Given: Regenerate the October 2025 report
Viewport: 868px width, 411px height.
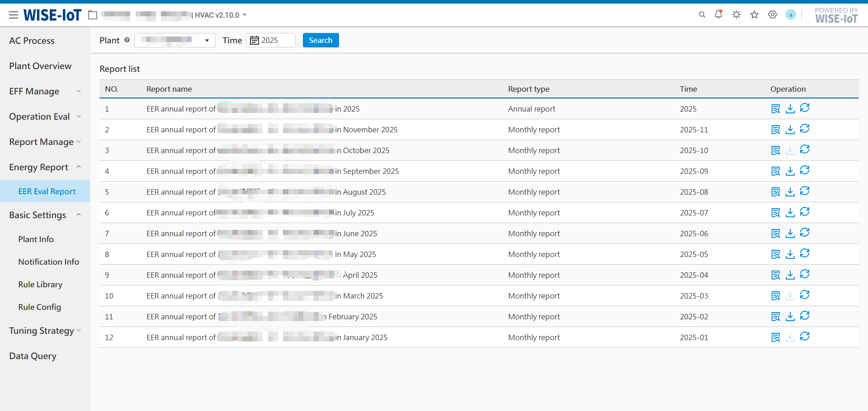Looking at the screenshot, I should [804, 149].
